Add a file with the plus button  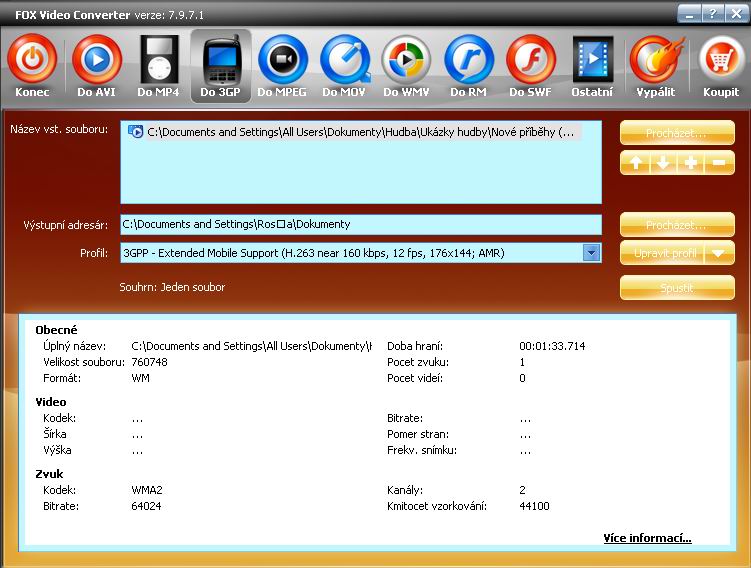click(x=691, y=163)
